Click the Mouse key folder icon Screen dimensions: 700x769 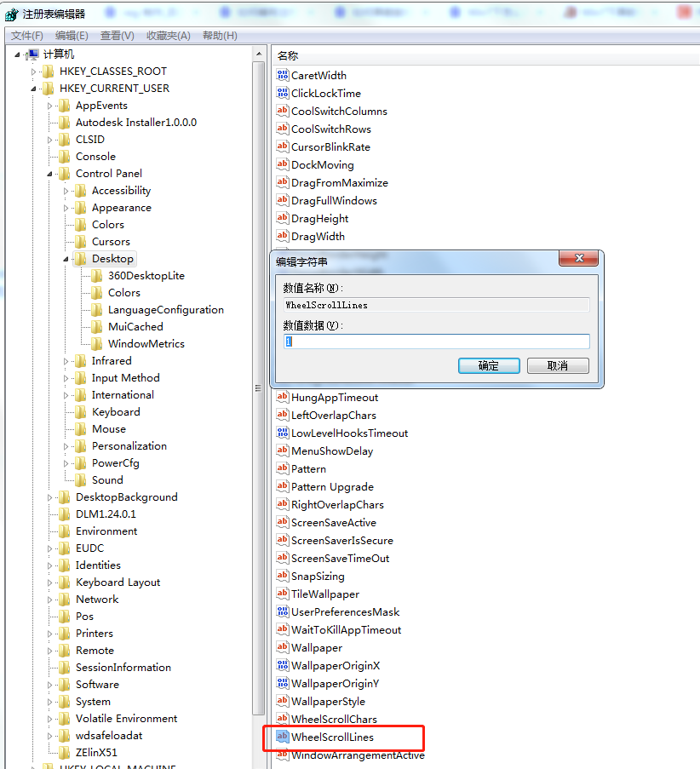tap(80, 429)
